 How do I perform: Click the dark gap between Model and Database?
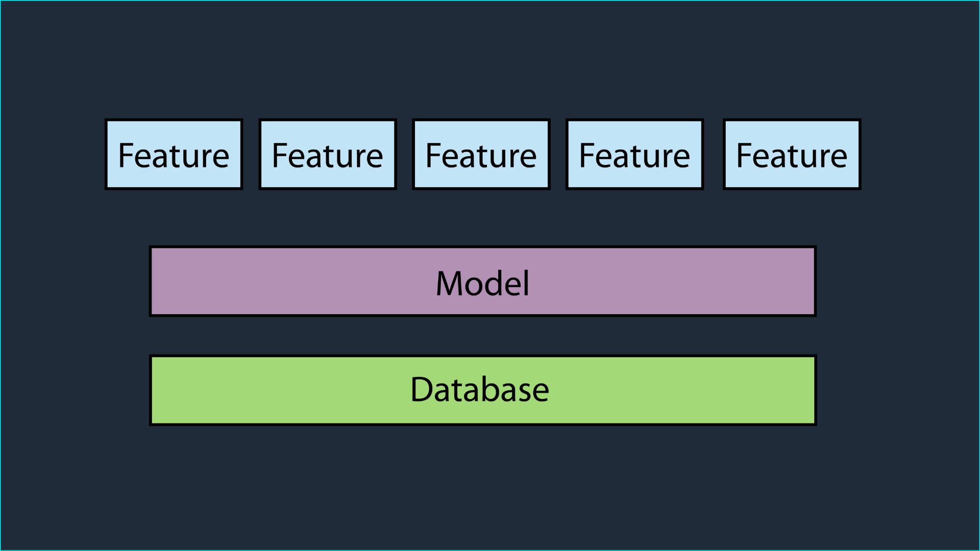coord(483,336)
